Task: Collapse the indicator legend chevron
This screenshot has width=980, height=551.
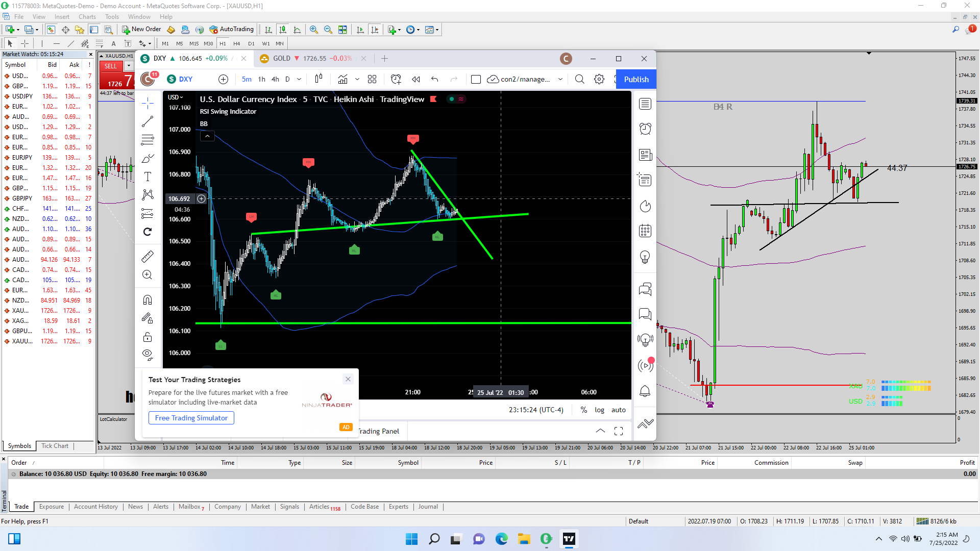Action: pos(207,136)
